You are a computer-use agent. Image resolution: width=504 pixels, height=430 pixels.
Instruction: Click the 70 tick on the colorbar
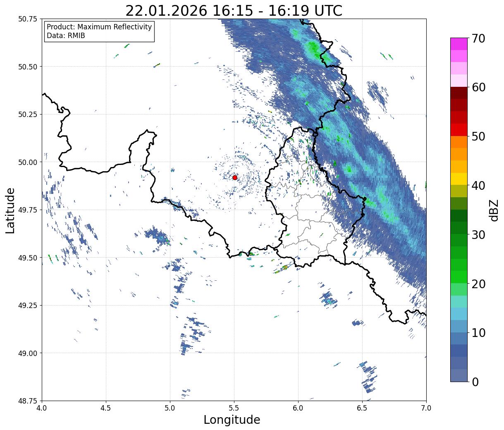click(478, 38)
